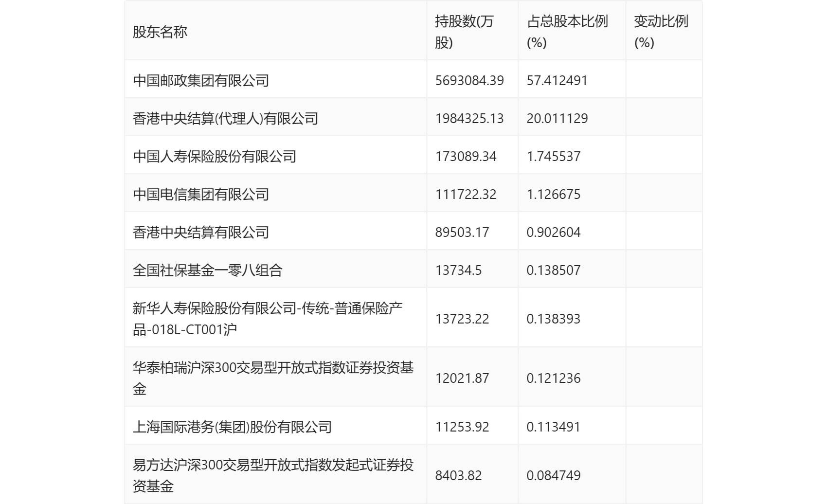Image resolution: width=827 pixels, height=504 pixels.
Task: Select the value 12021.87
Action: [462, 378]
